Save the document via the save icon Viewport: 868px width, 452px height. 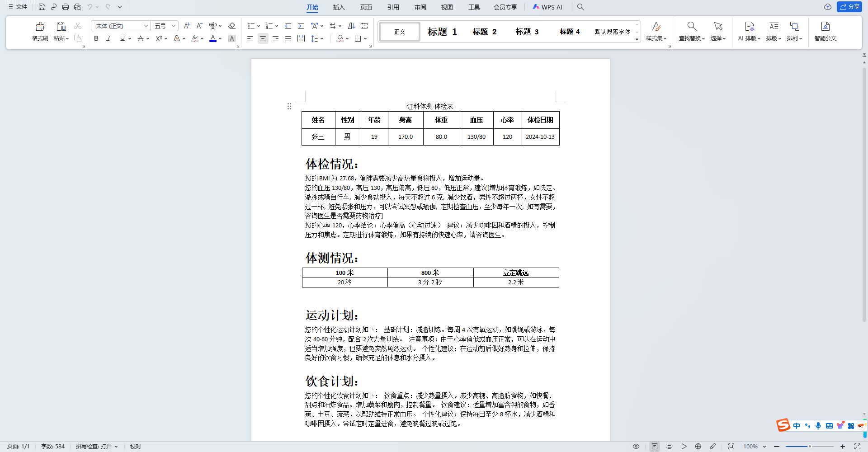coord(42,6)
